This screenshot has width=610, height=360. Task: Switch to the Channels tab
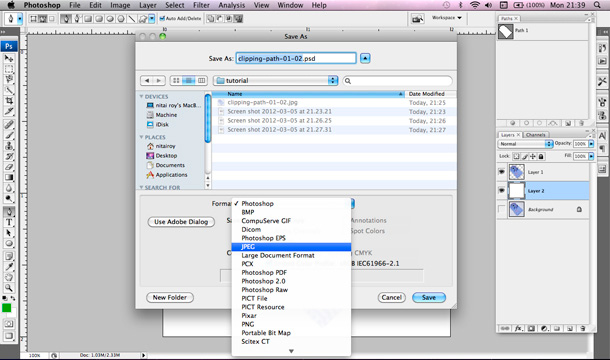[x=535, y=135]
